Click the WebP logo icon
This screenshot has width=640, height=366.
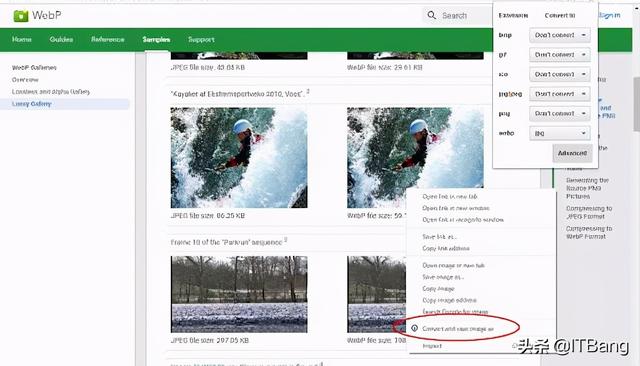click(20, 16)
